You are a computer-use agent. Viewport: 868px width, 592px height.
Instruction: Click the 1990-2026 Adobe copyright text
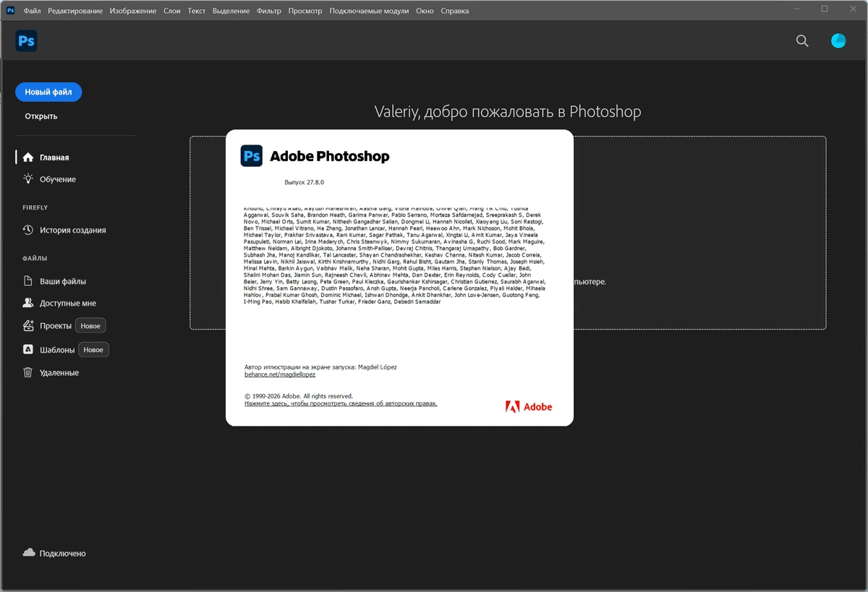click(299, 396)
